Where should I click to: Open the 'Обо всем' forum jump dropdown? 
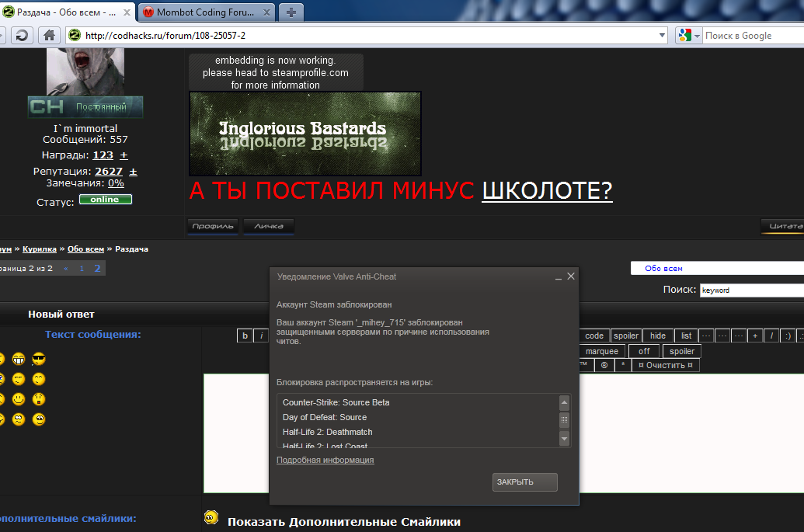coord(717,268)
